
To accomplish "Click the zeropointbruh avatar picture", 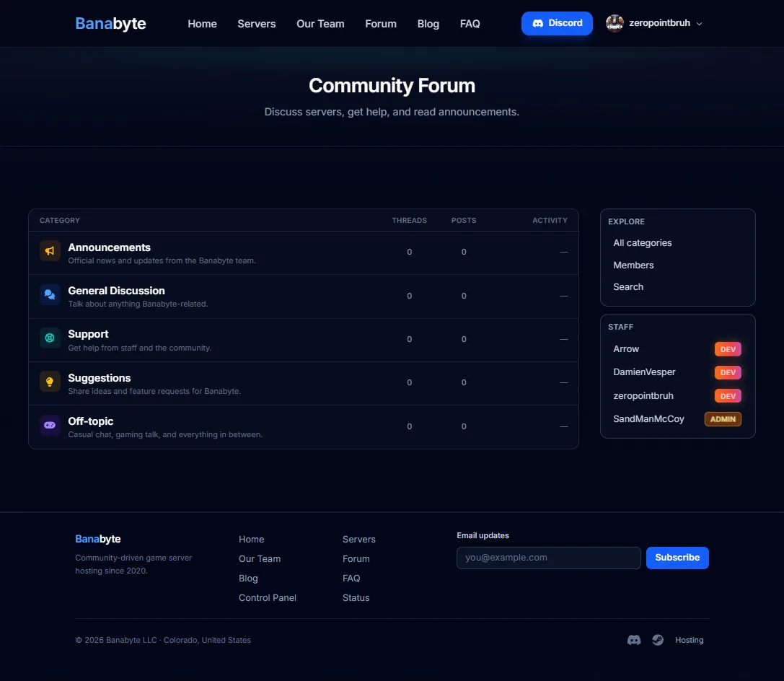I will coord(615,23).
